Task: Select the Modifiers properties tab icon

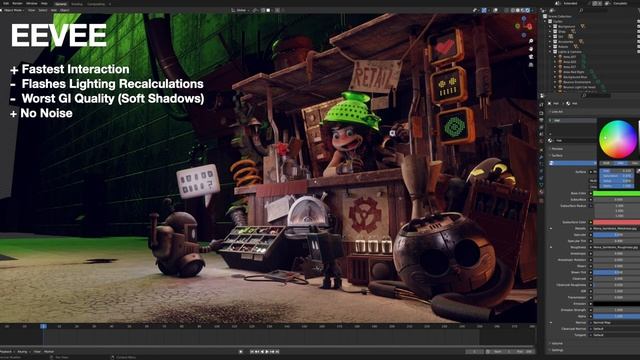Action: (542, 156)
